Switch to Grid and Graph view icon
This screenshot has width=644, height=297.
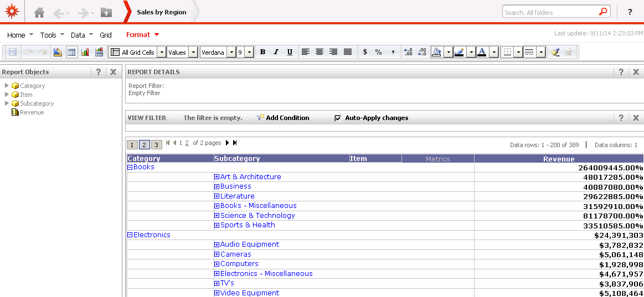(x=99, y=52)
